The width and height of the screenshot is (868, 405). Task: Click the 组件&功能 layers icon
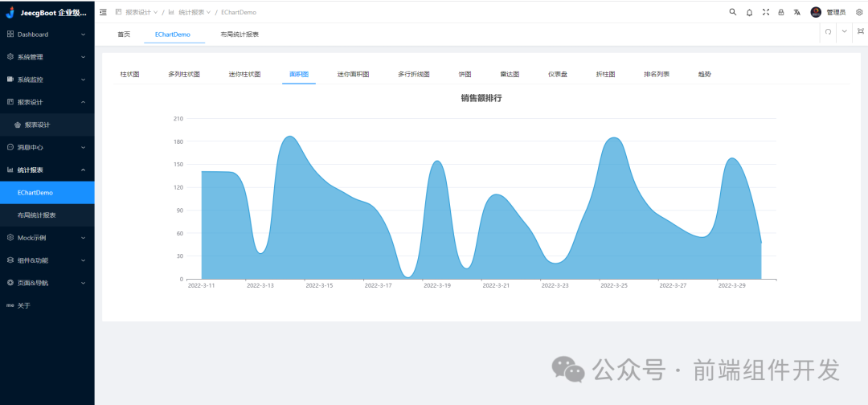click(10, 260)
